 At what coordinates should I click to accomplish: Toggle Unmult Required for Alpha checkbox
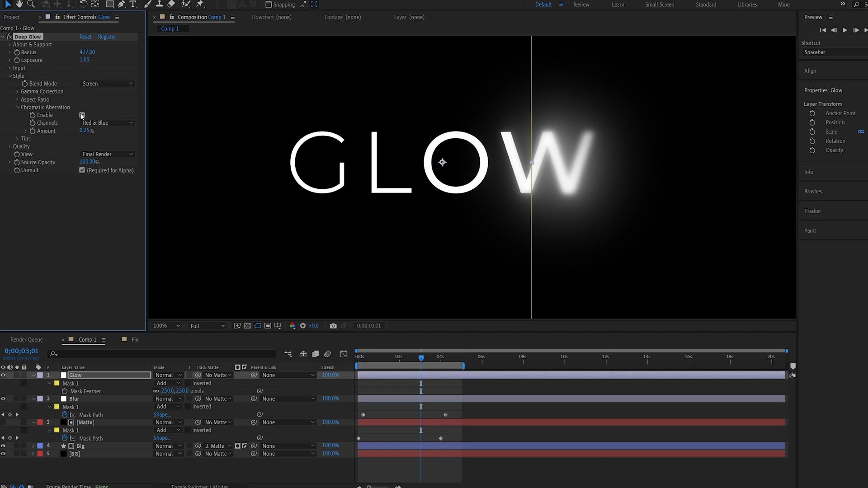point(82,170)
